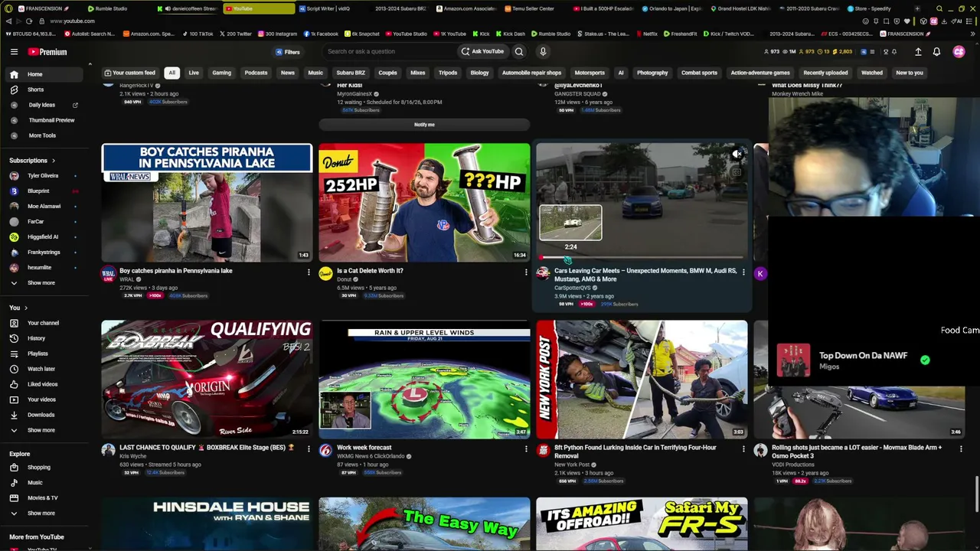This screenshot has height=551, width=980.
Task: Click the Cars Leaving Car Meets progress bar
Action: [642, 258]
